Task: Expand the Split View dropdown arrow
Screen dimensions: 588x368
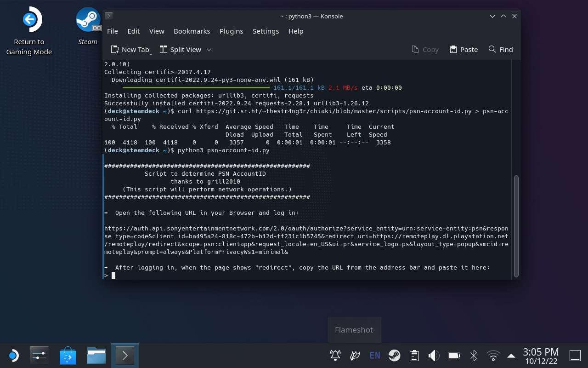Action: [x=209, y=50]
